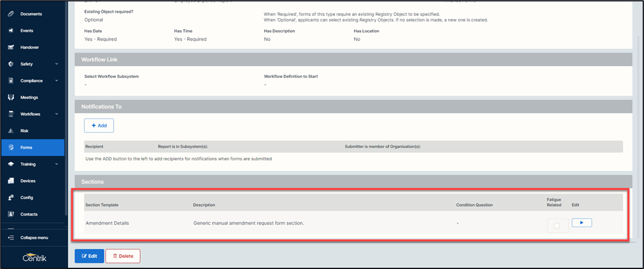Viewport: 644px width, 269px height.
Task: Click the Handover icon in sidebar
Action: click(12, 47)
